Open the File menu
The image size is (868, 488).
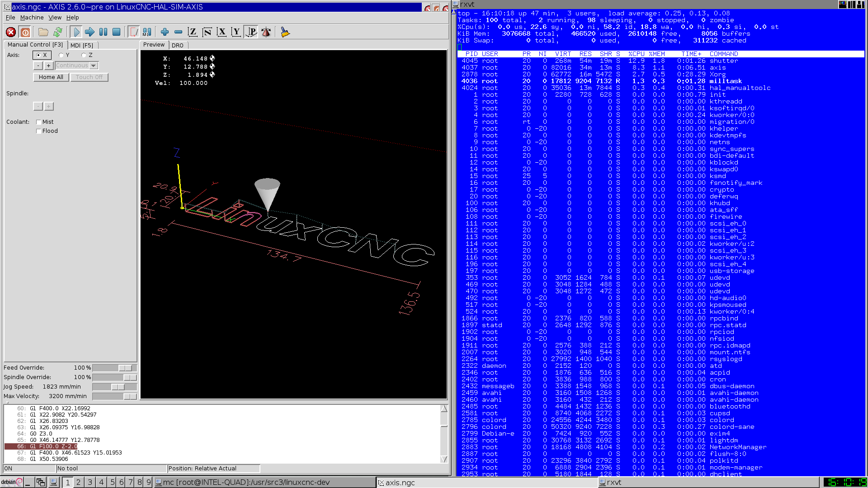[10, 18]
